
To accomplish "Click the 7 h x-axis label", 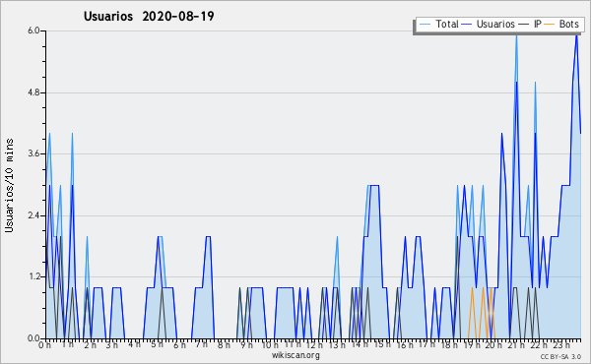I will (202, 344).
